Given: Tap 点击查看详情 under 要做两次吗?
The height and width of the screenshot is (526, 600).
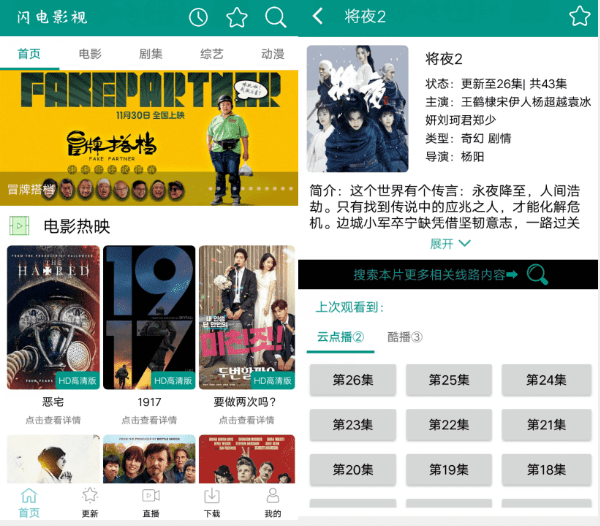Looking at the screenshot, I should pos(246,420).
